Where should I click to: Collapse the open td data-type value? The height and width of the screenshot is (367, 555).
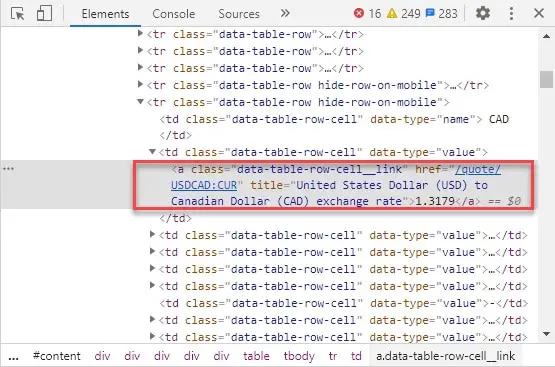pyautogui.click(x=152, y=152)
